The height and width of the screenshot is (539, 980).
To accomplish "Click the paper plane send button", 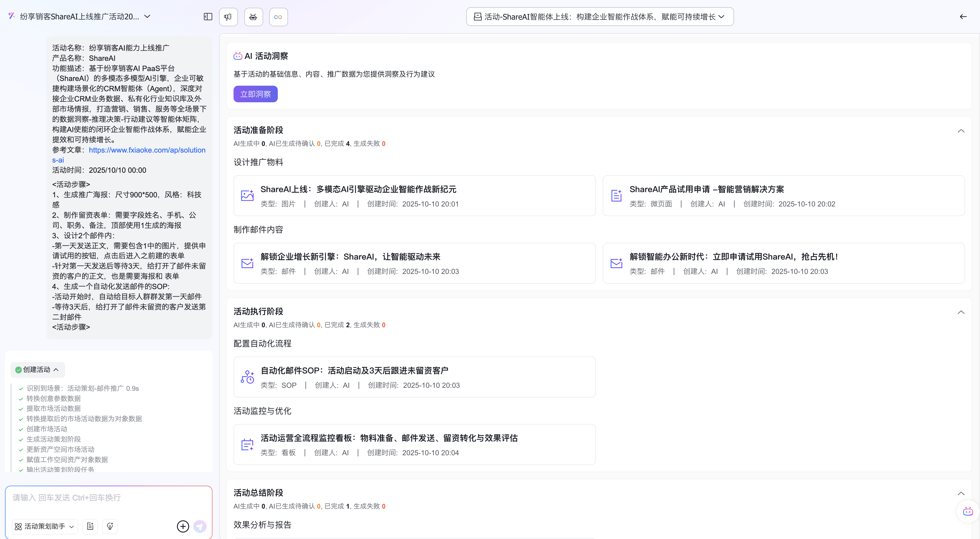I will coord(200,526).
